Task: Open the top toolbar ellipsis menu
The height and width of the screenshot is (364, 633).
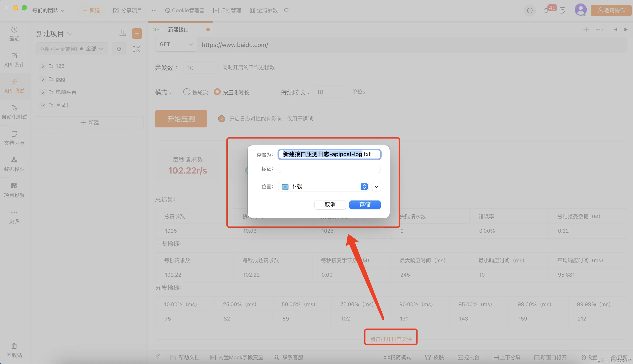Action: (154, 10)
